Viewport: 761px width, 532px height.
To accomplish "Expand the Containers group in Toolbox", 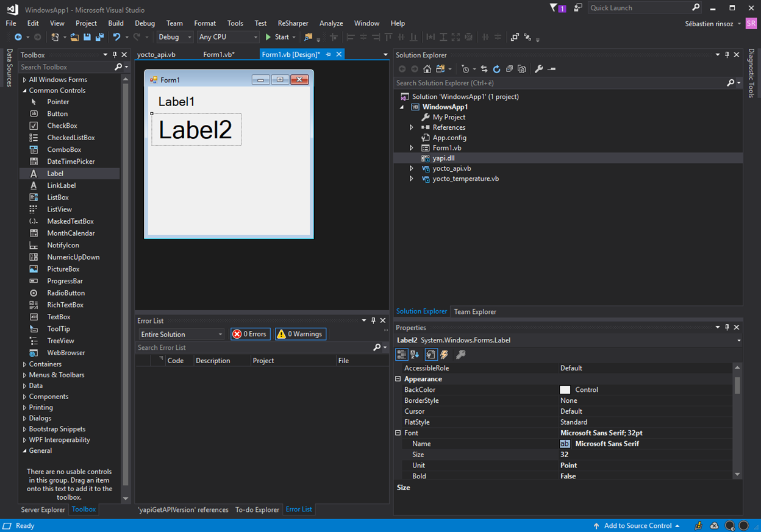I will pos(24,364).
